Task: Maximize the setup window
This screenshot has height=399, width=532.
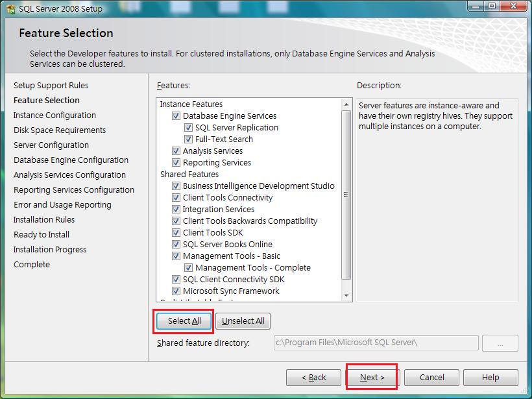Action: point(491,6)
